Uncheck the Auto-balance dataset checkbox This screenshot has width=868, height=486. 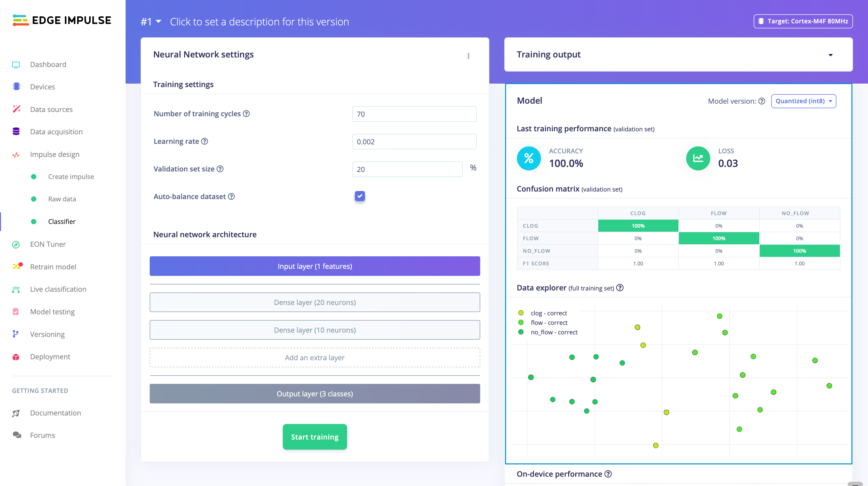tap(360, 196)
